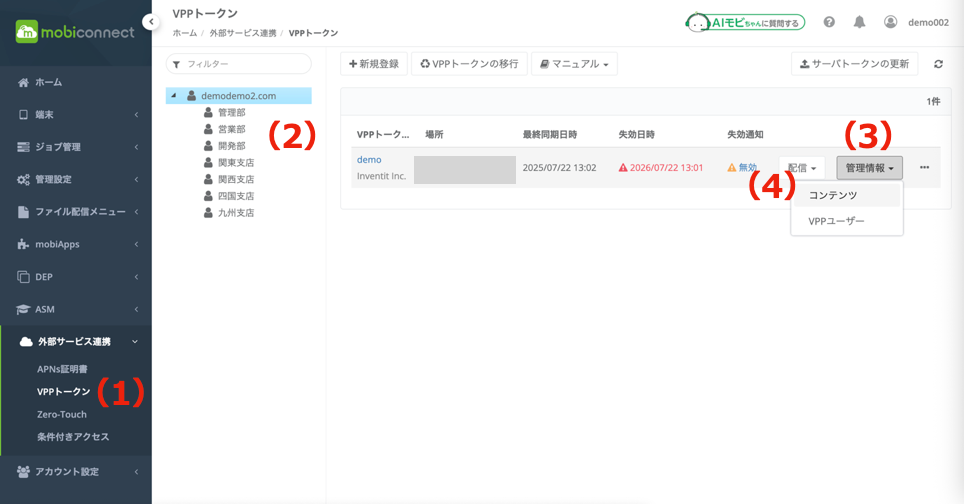Expand the ASM sidebar menu

pyautogui.click(x=76, y=309)
